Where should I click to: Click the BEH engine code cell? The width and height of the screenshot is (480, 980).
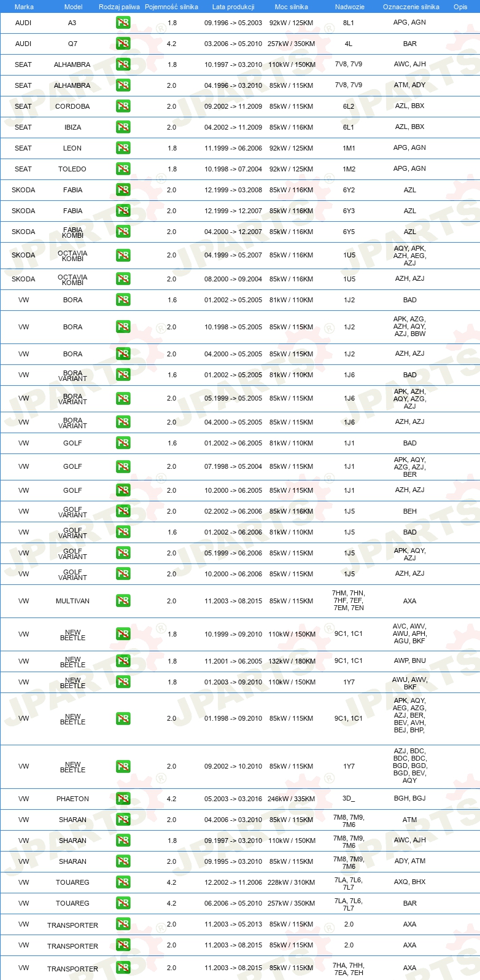(410, 511)
